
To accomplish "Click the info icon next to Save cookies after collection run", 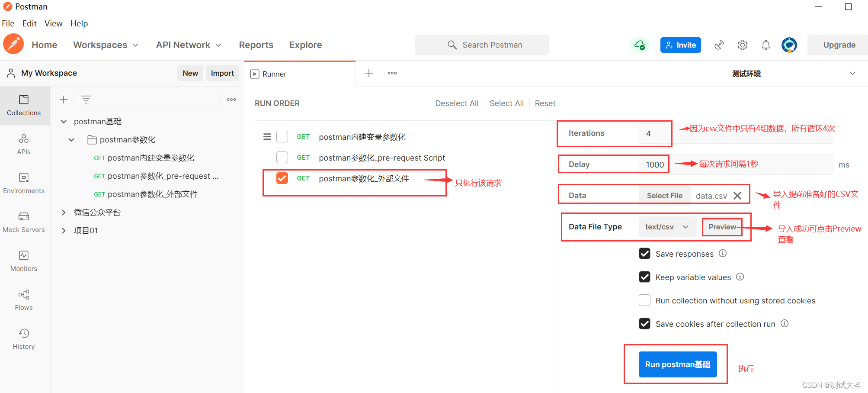I will click(785, 323).
